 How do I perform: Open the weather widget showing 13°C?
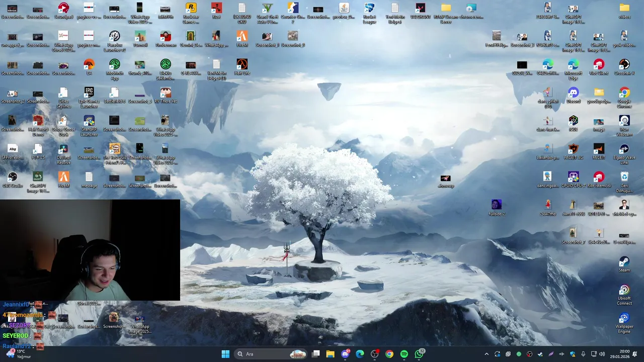(x=19, y=354)
